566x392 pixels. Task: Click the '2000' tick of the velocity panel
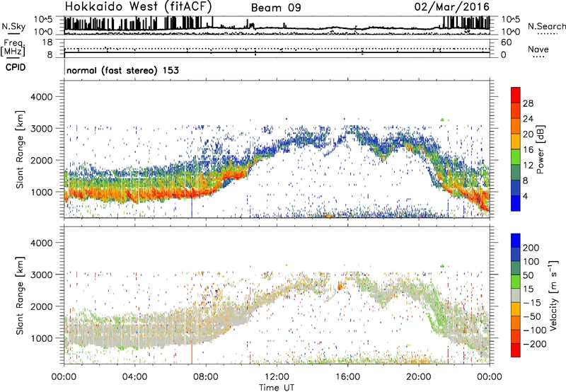(x=42, y=306)
